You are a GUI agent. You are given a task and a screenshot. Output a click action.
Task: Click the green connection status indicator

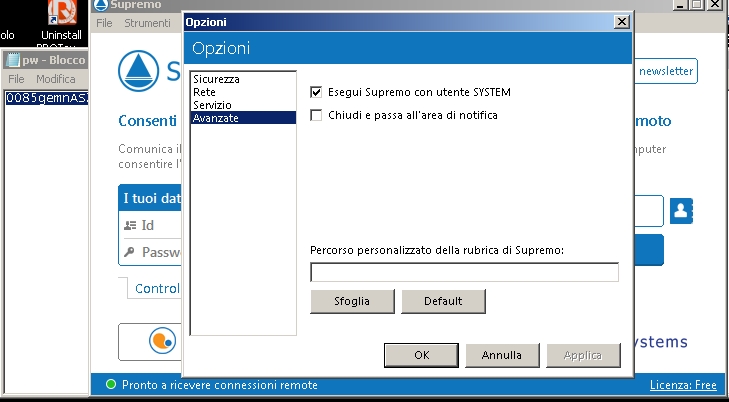click(111, 384)
